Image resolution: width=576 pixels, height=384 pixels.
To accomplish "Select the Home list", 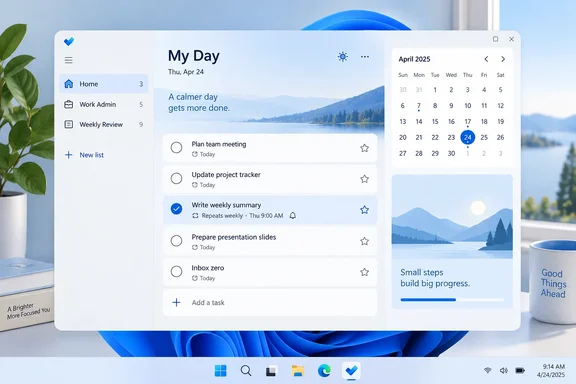I will click(x=104, y=84).
